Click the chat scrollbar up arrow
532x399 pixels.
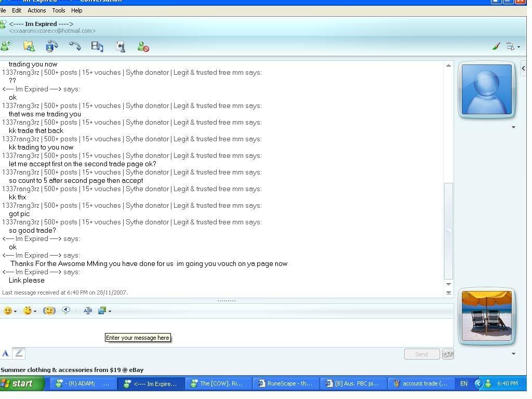(x=448, y=65)
